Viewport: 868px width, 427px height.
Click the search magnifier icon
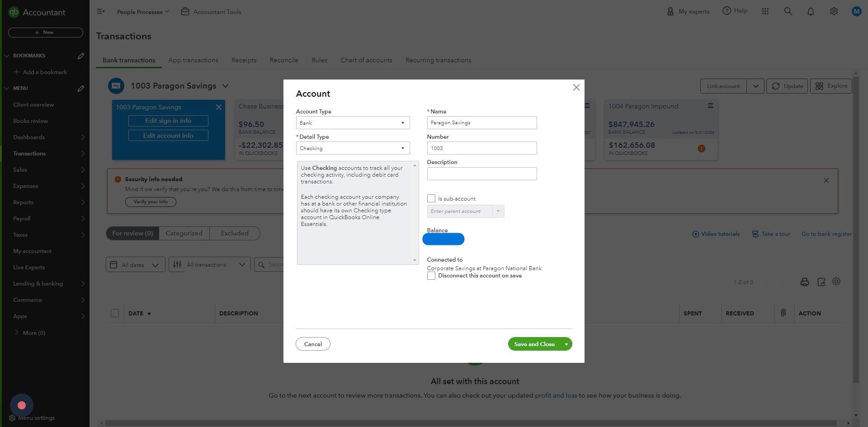[788, 12]
